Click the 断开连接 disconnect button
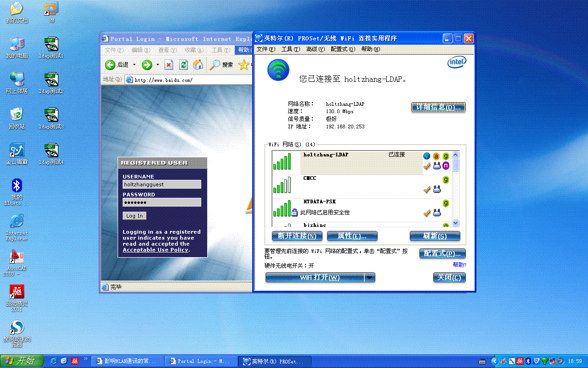The image size is (588, 368). point(297,236)
